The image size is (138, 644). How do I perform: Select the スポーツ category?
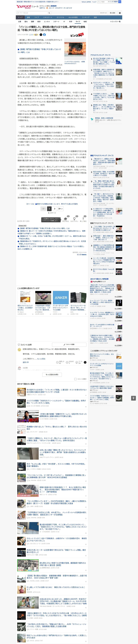56,21
